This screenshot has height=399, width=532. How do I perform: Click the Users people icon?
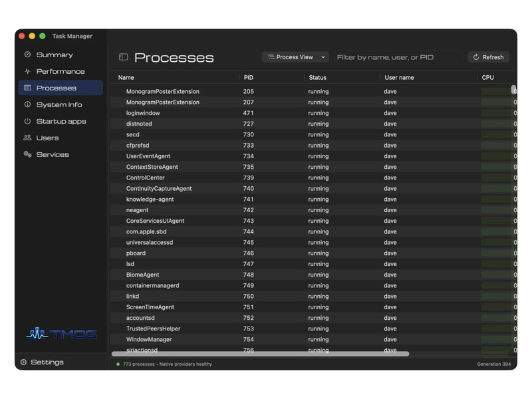pyautogui.click(x=27, y=138)
